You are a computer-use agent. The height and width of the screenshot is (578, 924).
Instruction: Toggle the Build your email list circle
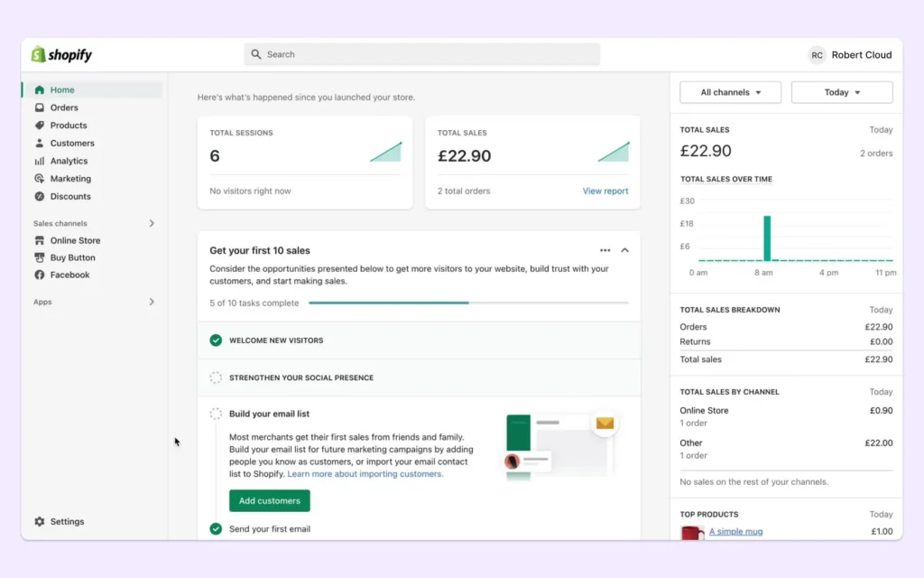click(216, 414)
